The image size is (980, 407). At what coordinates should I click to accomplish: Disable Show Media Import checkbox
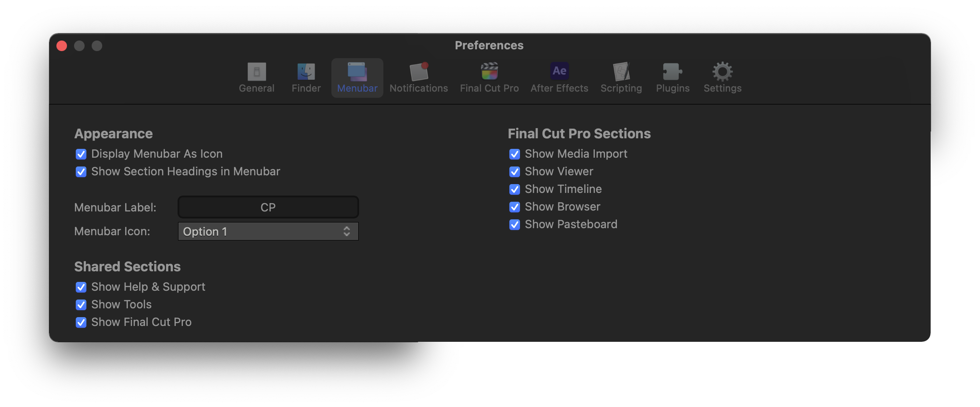coord(515,154)
